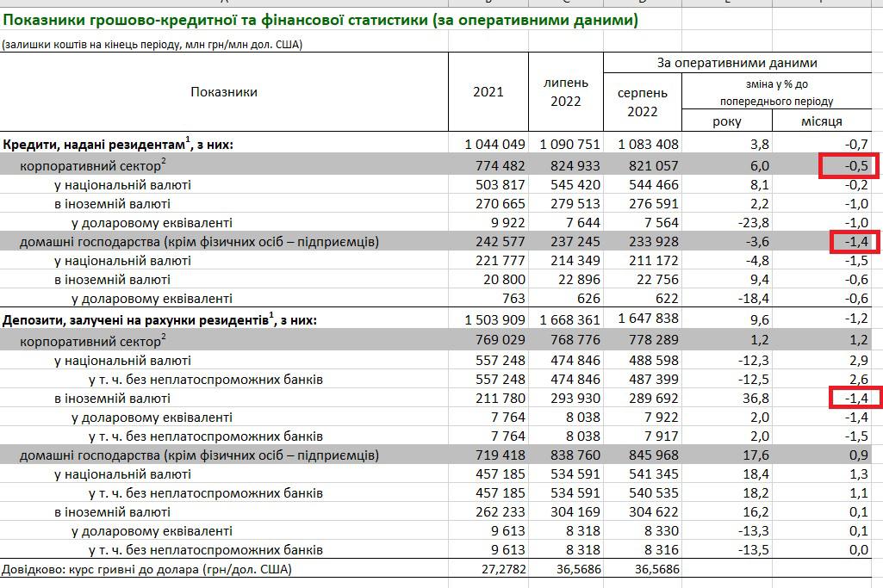Viewport: 883px width, 588px height.
Task: Select the "Показники" column header cell
Action: coord(223,92)
